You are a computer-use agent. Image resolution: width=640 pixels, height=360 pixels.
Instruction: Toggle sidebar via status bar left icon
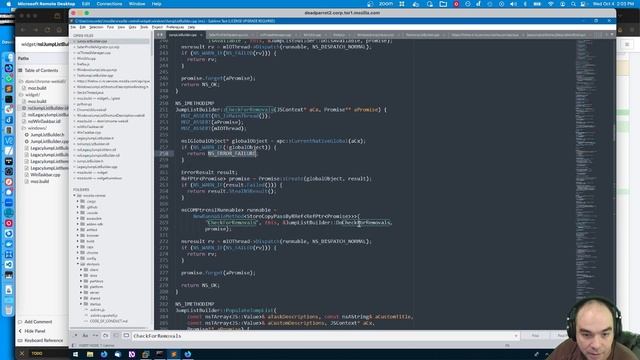pyautogui.click(x=74, y=345)
